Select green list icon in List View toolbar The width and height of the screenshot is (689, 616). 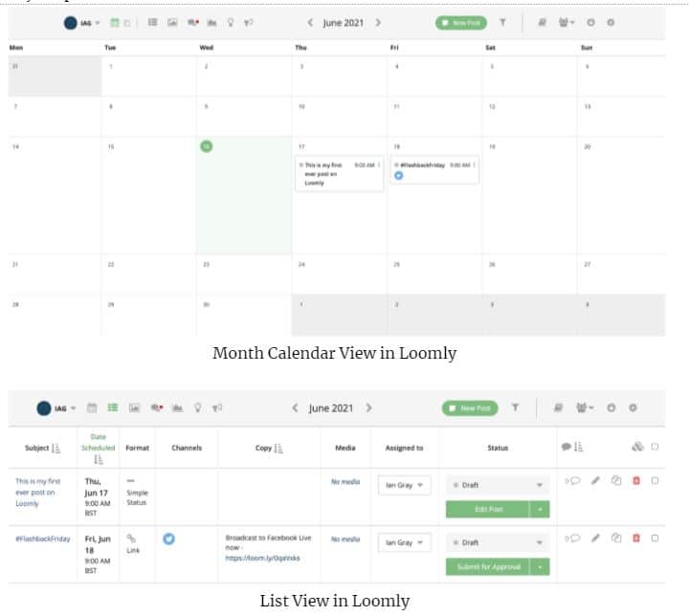[x=113, y=407]
